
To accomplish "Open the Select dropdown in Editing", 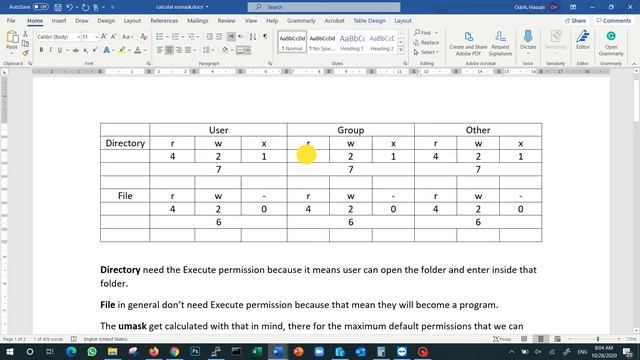I will click(426, 52).
